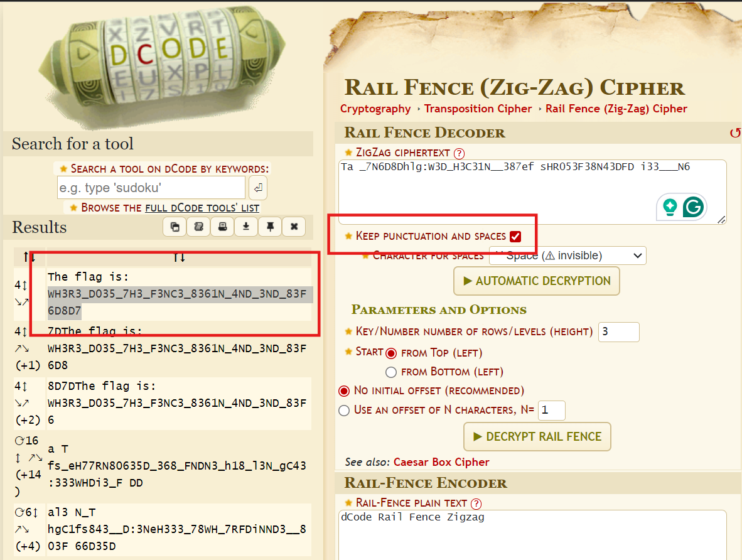Select result starting 'hgC1fs843__D'

click(179, 529)
